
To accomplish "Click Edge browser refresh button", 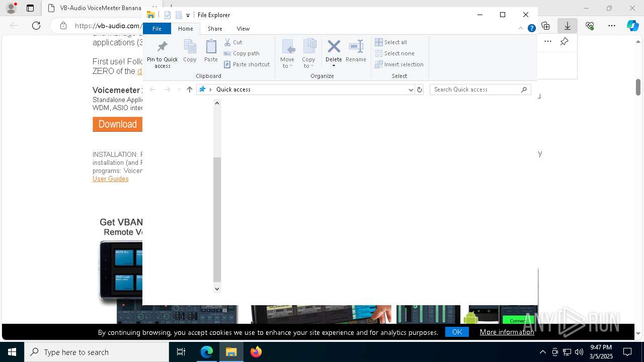I will coord(36,26).
